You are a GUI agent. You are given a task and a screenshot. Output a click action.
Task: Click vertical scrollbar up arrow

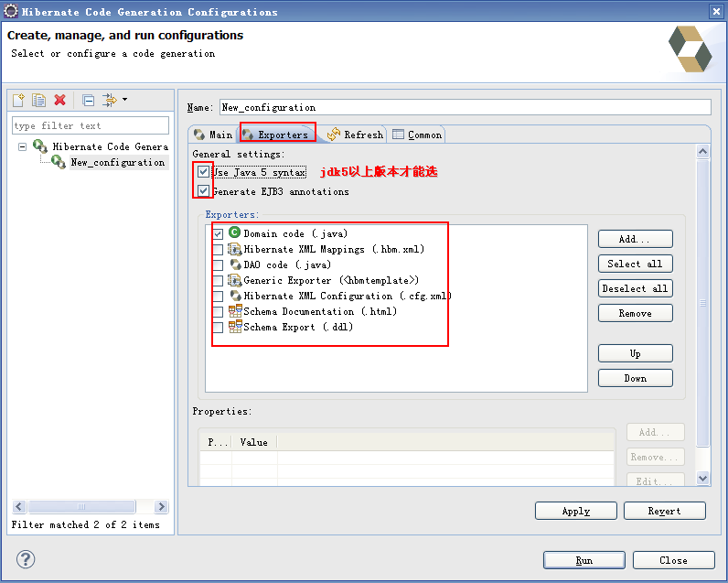(x=703, y=151)
